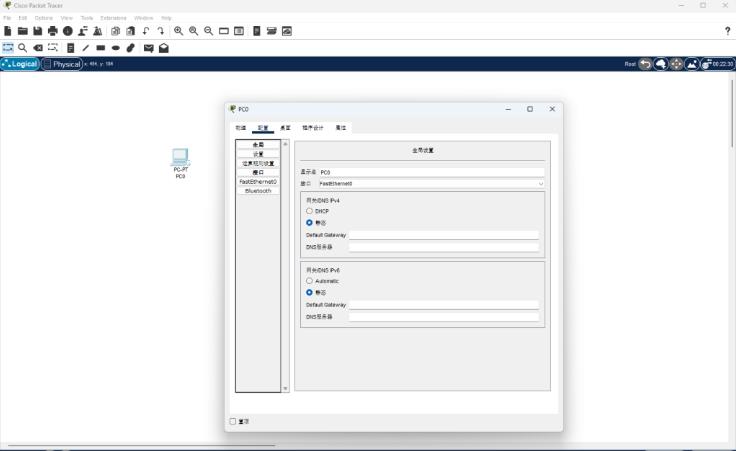This screenshot has width=736, height=451.
Task: Click the IPv6 DNS server field
Action: point(444,317)
